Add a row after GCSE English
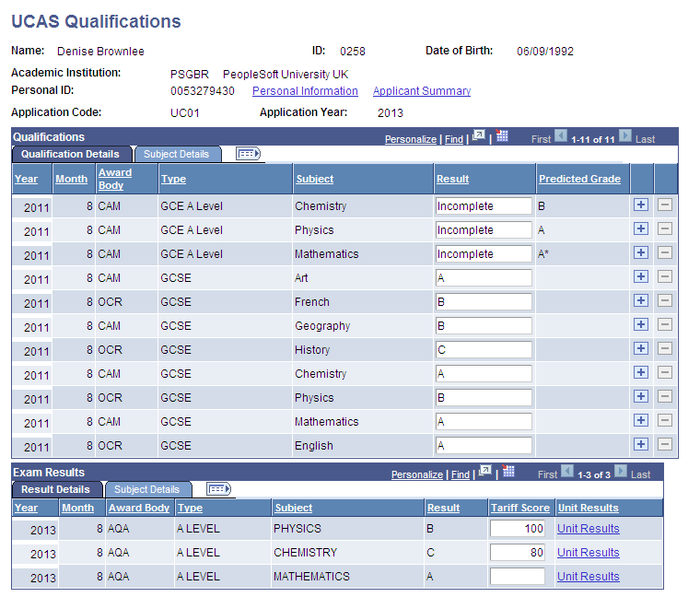Screen dimensions: 700x597 tap(641, 444)
